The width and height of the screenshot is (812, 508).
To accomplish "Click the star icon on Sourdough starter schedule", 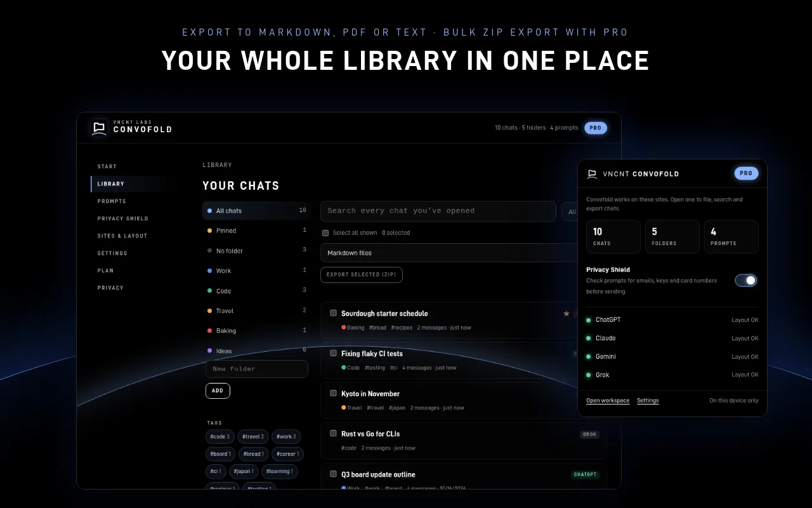I will point(566,314).
